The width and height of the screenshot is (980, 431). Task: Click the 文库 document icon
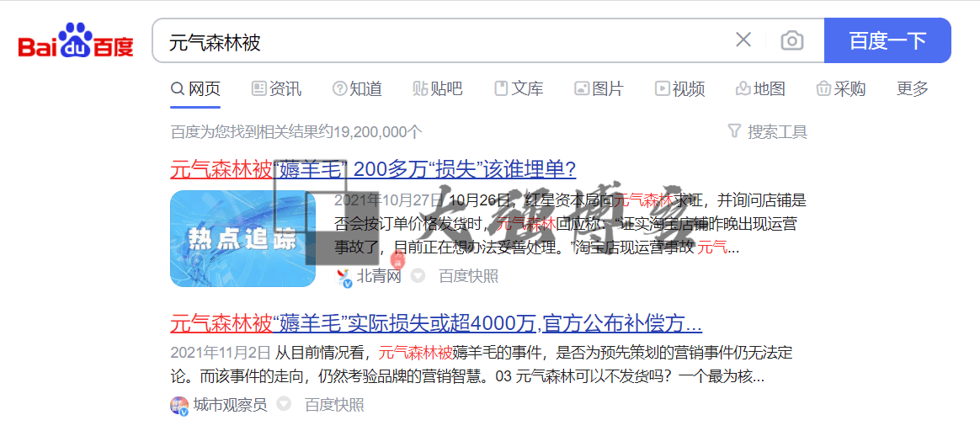point(500,88)
